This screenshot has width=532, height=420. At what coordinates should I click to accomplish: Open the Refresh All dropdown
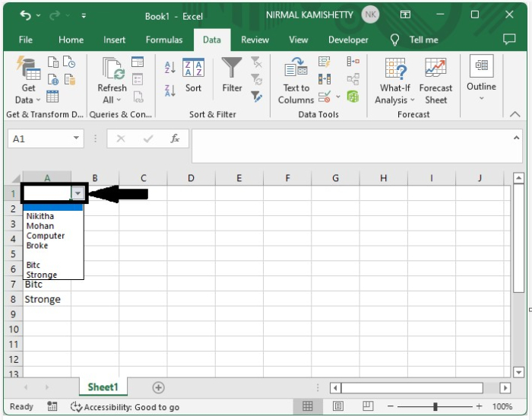pos(112,81)
